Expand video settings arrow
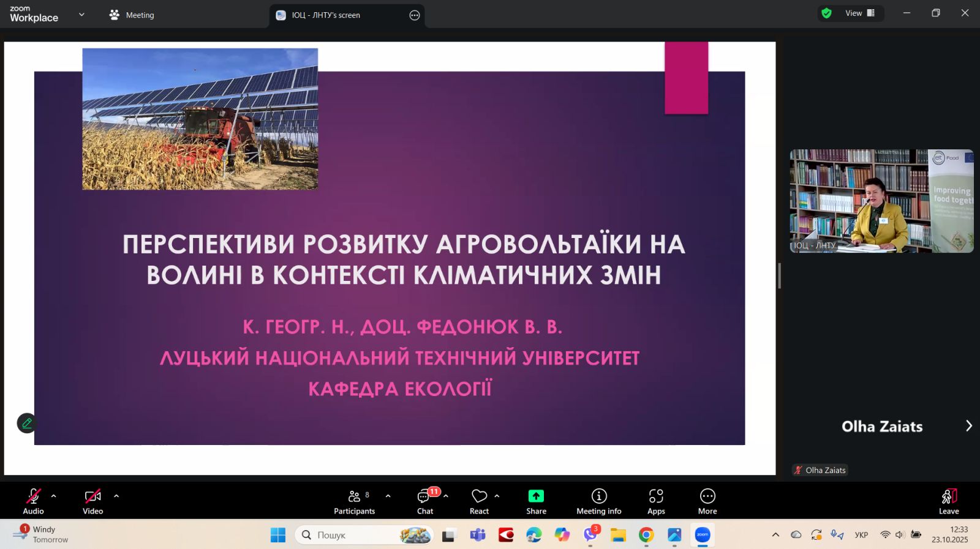980x549 pixels. [x=116, y=496]
